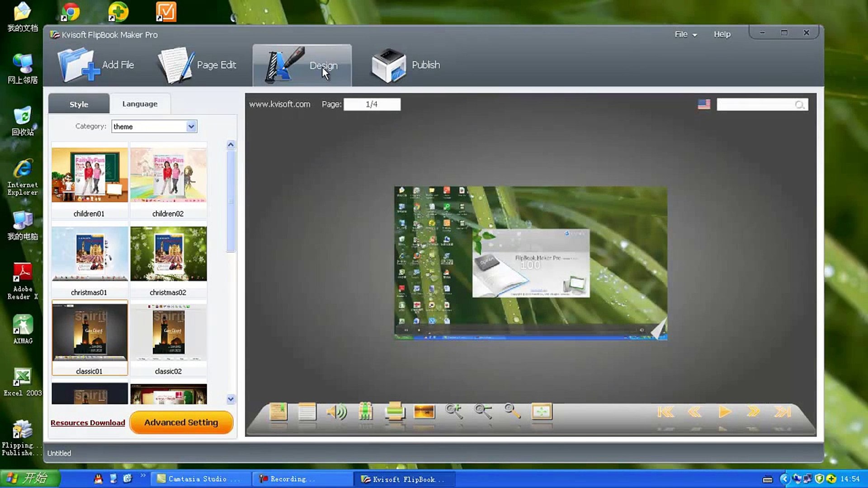This screenshot has width=868, height=488.
Task: Switch to the Language tab
Action: [x=140, y=104]
